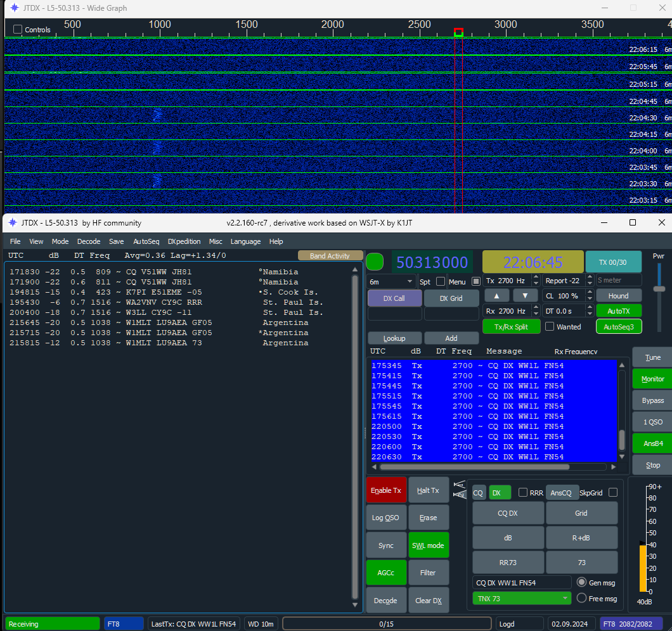The height and width of the screenshot is (631, 672).
Task: Increase the Tx 2700 Hz frequency spinner
Action: pyautogui.click(x=536, y=277)
